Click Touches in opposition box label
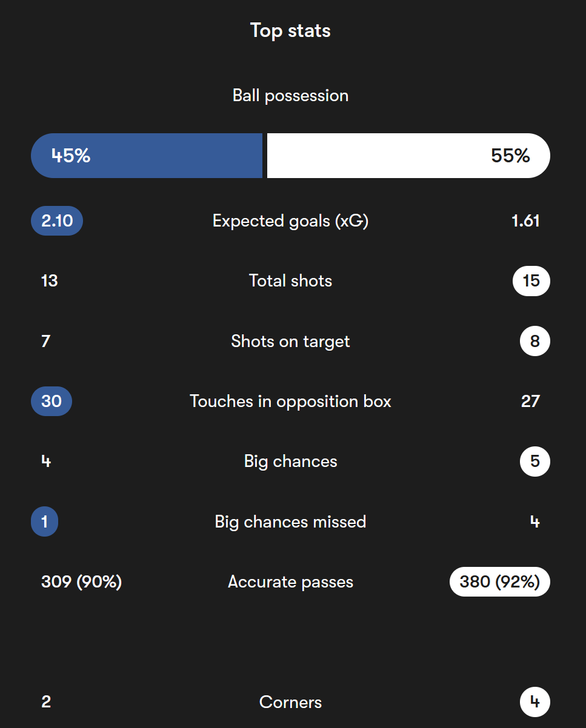 (x=290, y=401)
